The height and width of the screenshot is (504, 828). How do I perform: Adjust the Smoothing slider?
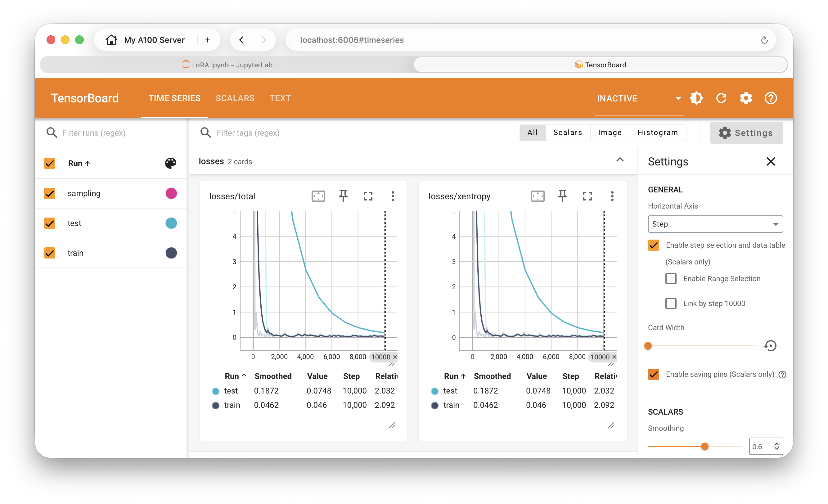coord(705,446)
